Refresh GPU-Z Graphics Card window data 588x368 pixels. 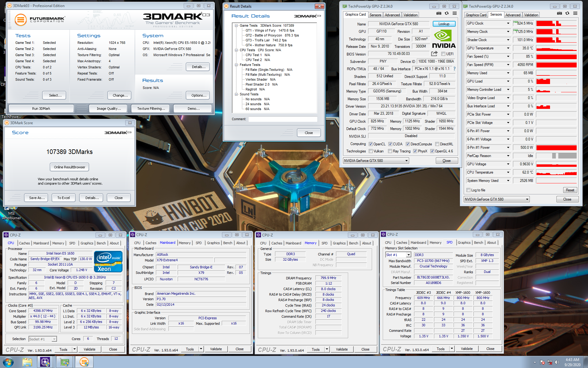pyautogui.click(x=447, y=13)
